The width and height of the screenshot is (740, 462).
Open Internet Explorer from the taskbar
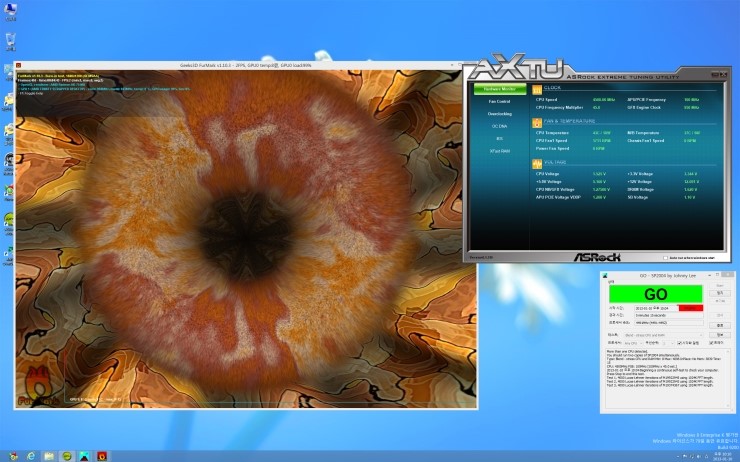32,455
